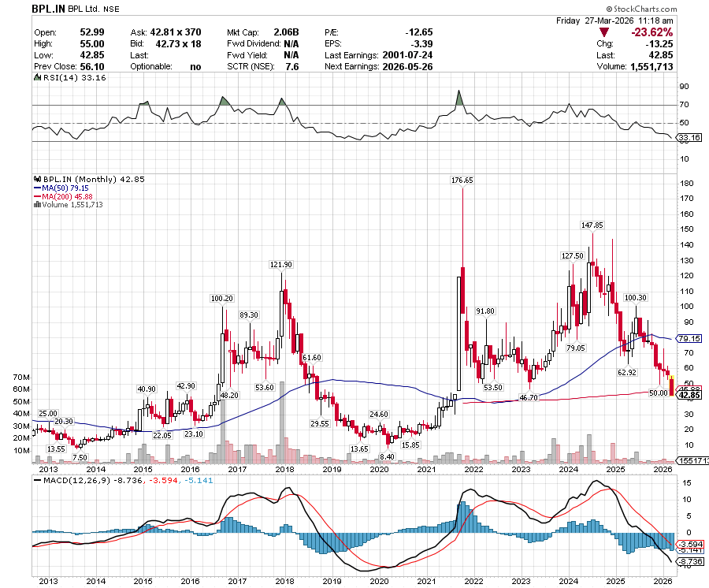Click the 89.30 price label

249,314
